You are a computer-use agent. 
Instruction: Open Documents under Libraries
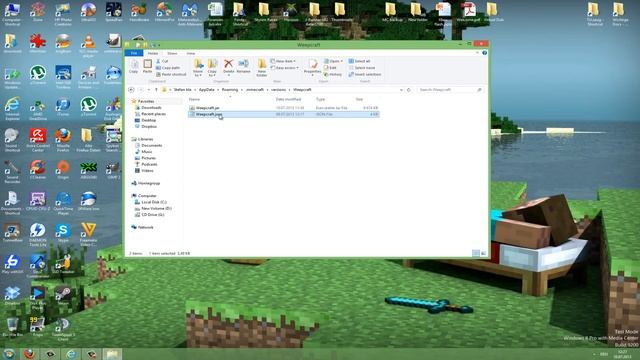tap(151, 145)
